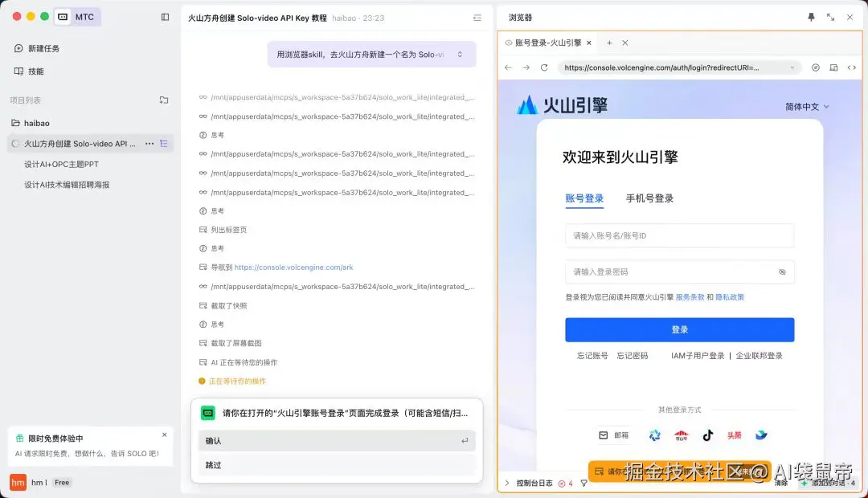Viewport: 868px width, 498px height.
Task: Click the 忘记账号 link
Action: 592,356
